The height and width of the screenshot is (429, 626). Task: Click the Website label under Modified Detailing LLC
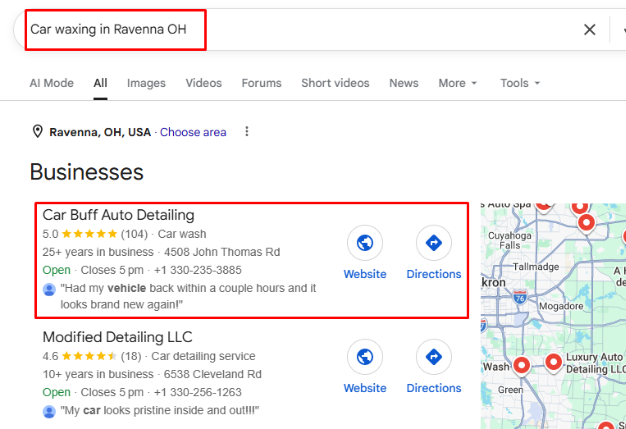coord(365,388)
